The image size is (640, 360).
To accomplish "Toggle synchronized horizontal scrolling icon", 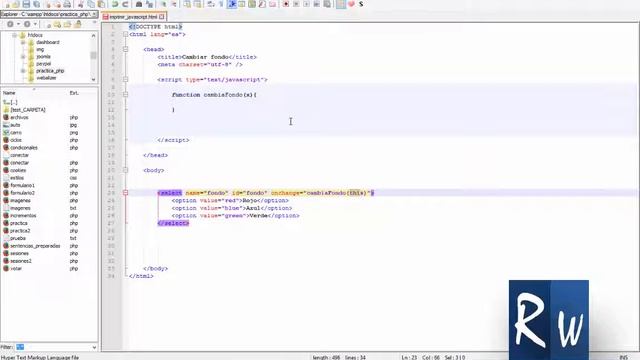I will 197,4.
